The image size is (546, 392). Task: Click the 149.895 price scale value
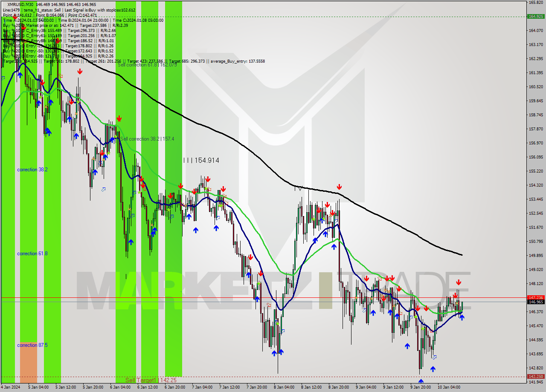pyautogui.click(x=535, y=255)
